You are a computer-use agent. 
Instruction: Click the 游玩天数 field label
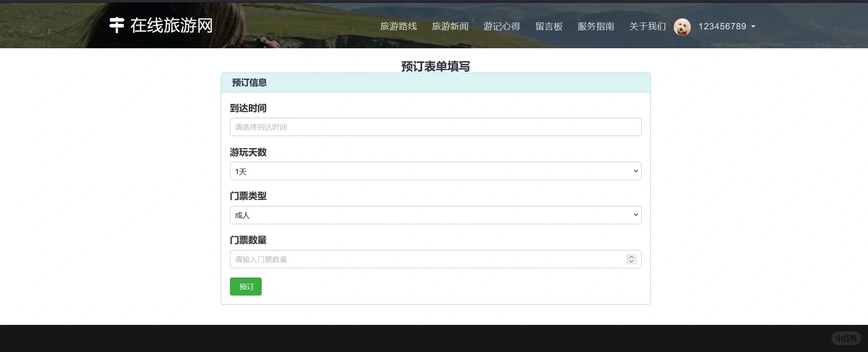[248, 152]
